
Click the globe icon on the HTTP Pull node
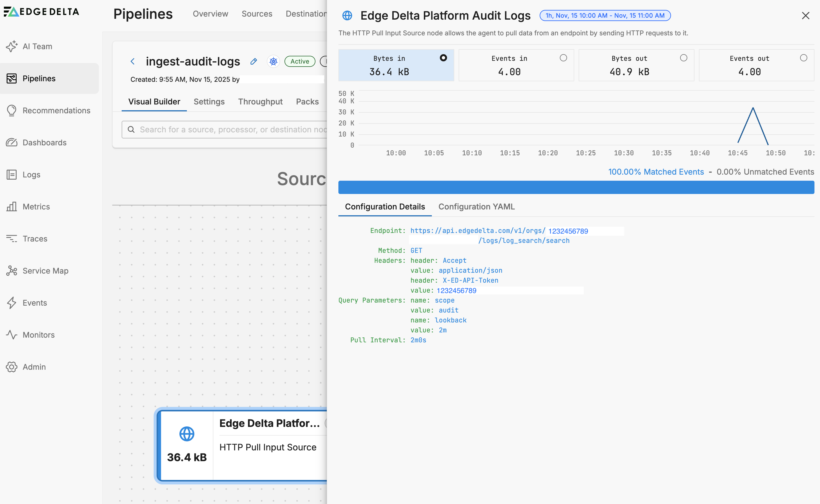(187, 434)
